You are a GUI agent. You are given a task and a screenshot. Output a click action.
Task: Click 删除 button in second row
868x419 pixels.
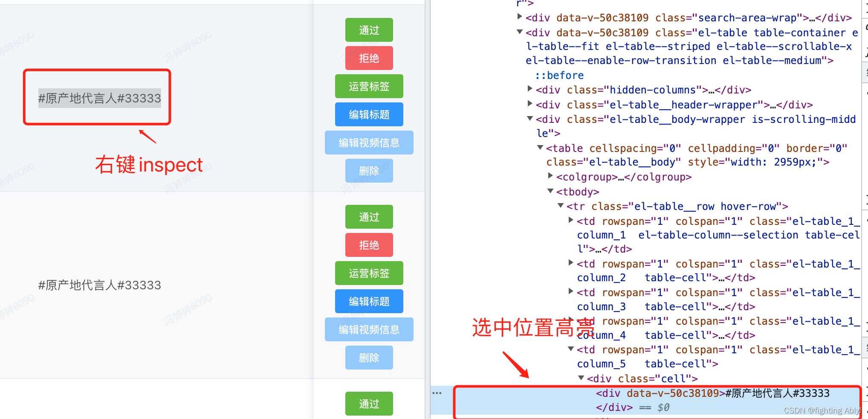(369, 358)
